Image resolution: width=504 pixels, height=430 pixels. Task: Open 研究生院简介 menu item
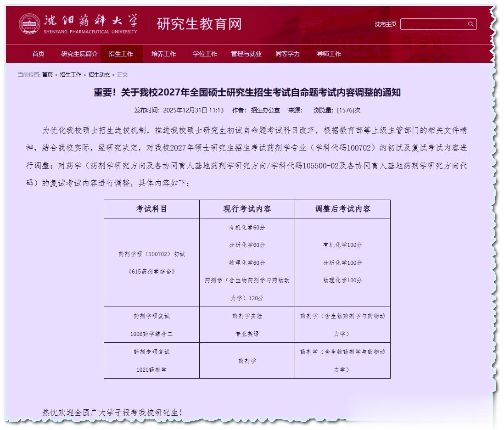tap(79, 54)
